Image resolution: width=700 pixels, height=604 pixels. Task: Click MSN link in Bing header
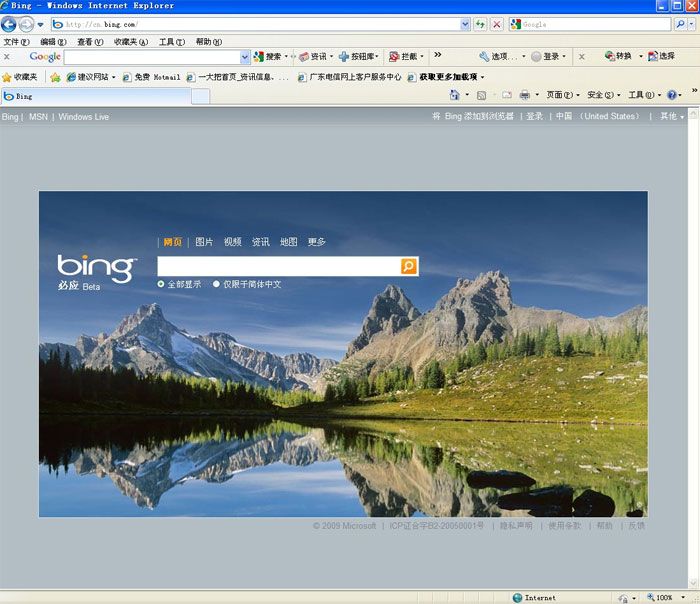click(x=38, y=117)
